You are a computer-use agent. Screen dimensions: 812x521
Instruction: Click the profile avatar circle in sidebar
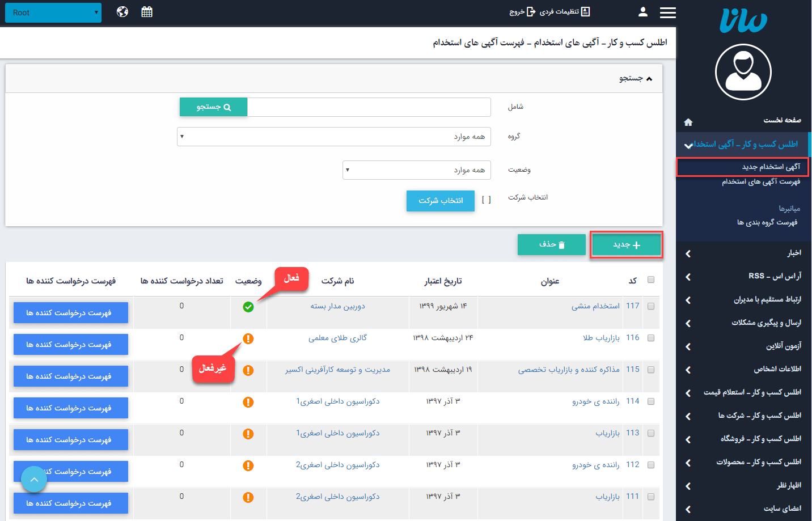tap(743, 72)
